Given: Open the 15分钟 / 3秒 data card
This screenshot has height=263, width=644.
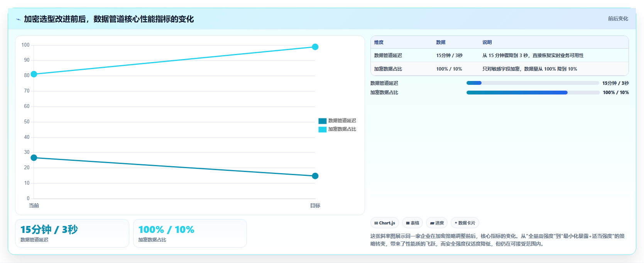Looking at the screenshot, I should pyautogui.click(x=72, y=233).
